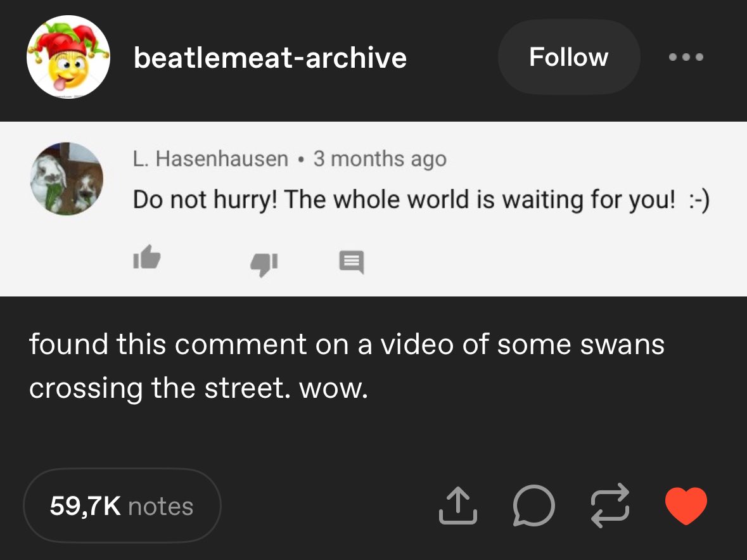
Task: Open the 59,7K notes list
Action: 122,506
